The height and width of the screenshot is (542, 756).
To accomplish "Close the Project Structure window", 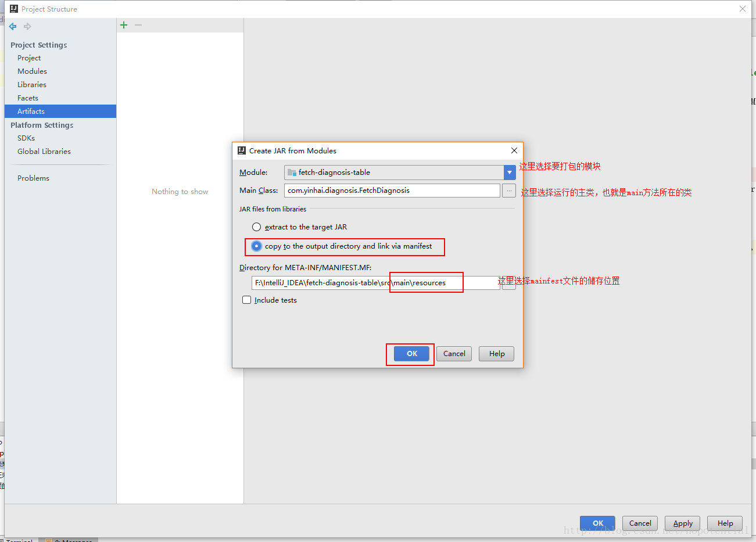I will point(743,9).
